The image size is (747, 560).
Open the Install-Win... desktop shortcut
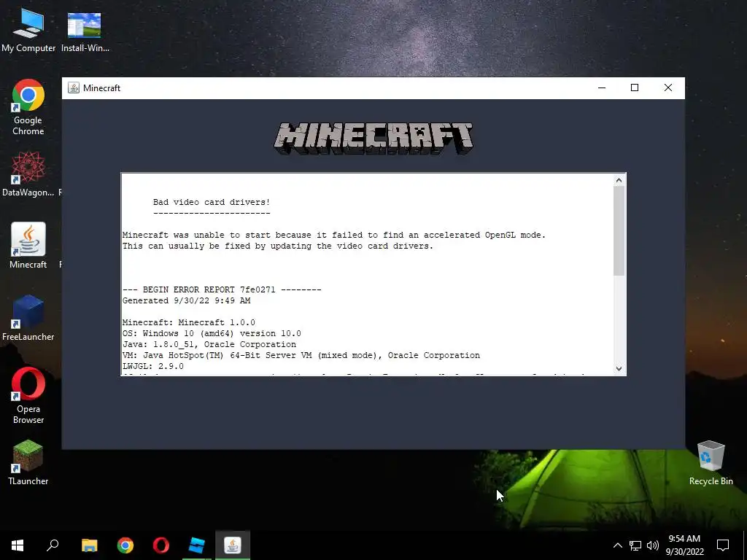(85, 31)
